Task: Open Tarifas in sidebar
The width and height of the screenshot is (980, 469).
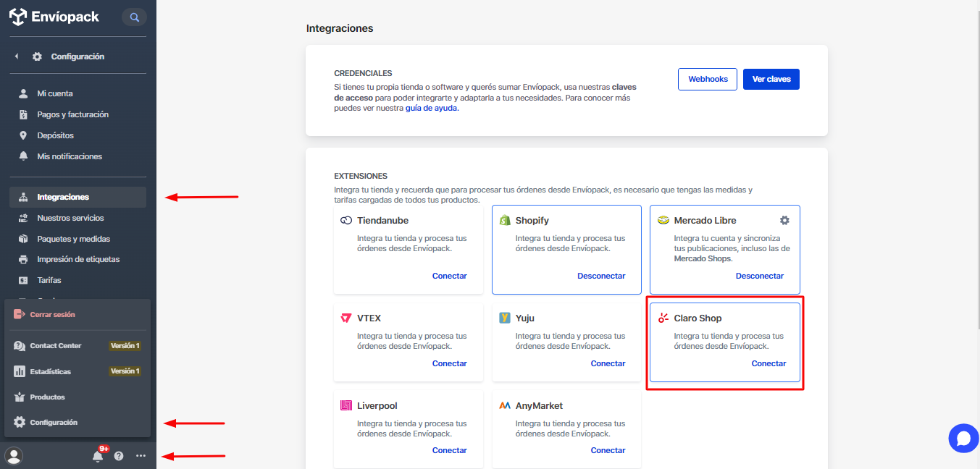Action: (x=49, y=280)
